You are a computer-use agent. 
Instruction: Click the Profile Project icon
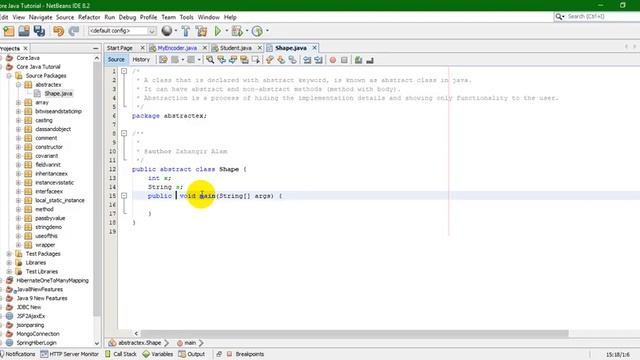coord(257,31)
